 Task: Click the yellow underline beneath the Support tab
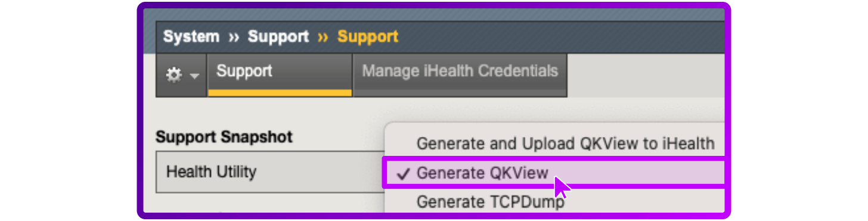[x=280, y=93]
